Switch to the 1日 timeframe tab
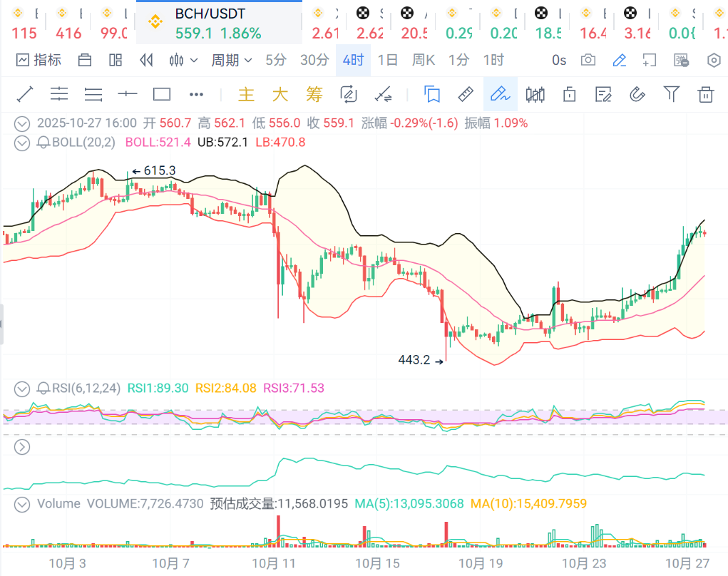Screen dimensions: 728x576 pos(387,60)
